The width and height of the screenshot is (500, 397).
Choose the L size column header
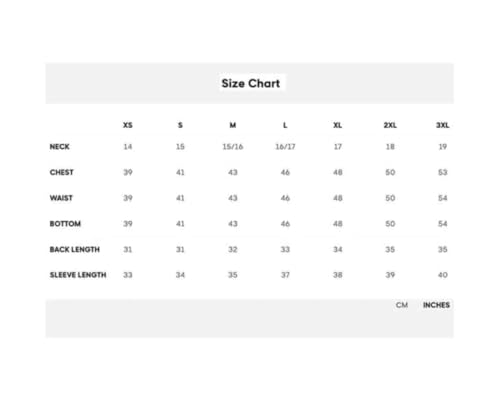point(285,125)
